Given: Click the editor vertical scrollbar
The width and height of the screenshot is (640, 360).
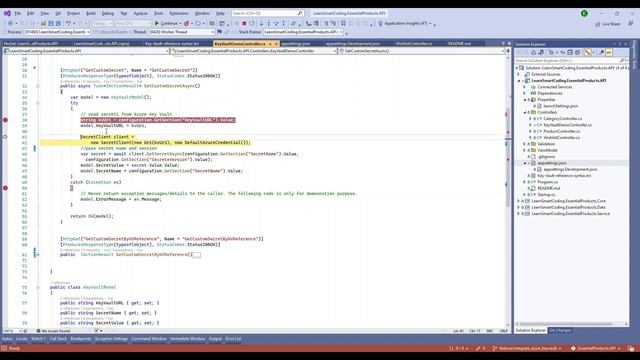Looking at the screenshot, I should [x=508, y=192].
